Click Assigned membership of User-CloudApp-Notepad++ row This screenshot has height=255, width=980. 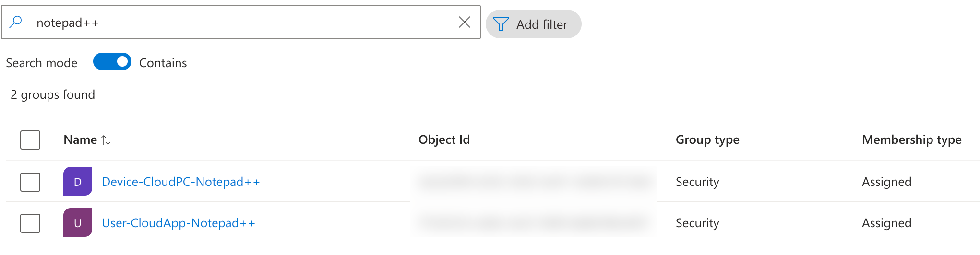[x=886, y=223]
